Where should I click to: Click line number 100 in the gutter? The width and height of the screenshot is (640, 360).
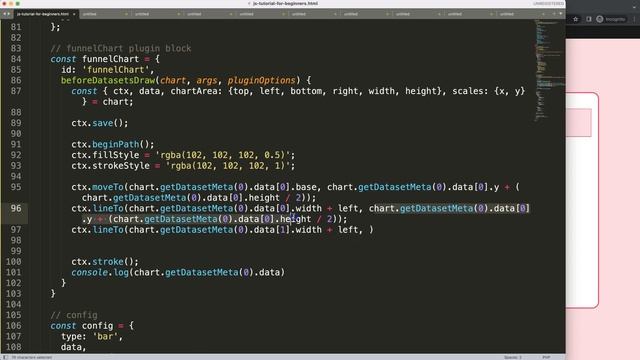point(13,262)
